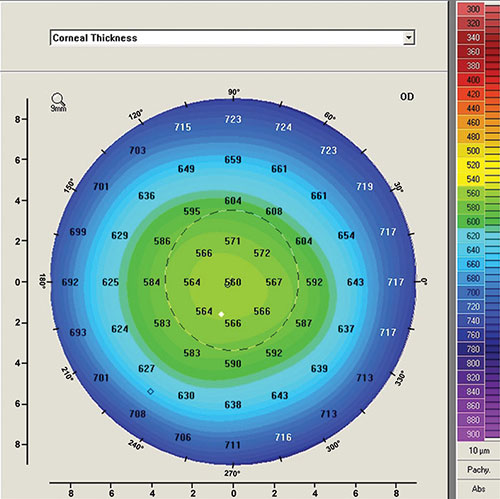The height and width of the screenshot is (499, 500).
Task: Click the thickness value 590
Action: 233,364
